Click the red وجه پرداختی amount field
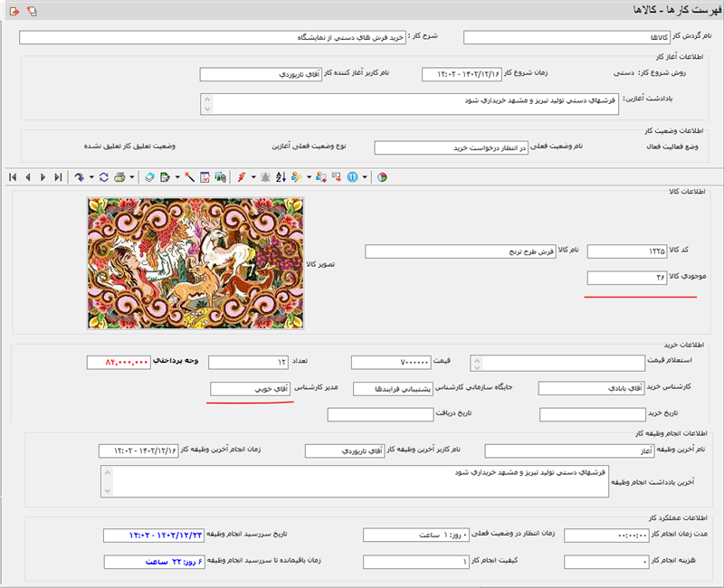This screenshot has width=724, height=588. click(119, 362)
